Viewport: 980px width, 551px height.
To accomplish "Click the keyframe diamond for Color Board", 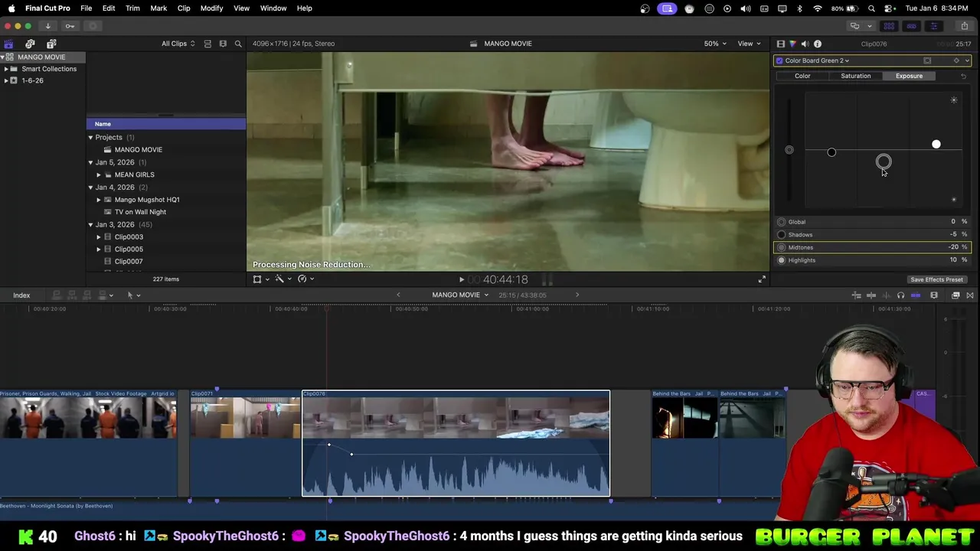I will 956,60.
